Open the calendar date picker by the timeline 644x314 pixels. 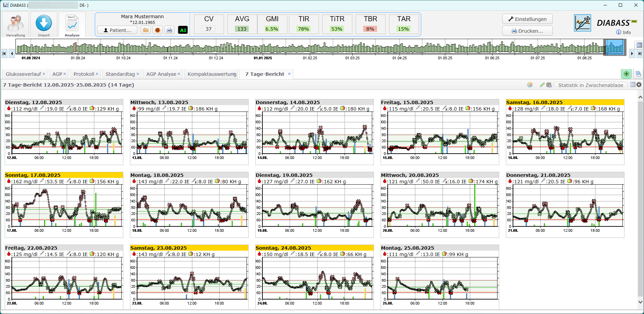point(639,45)
